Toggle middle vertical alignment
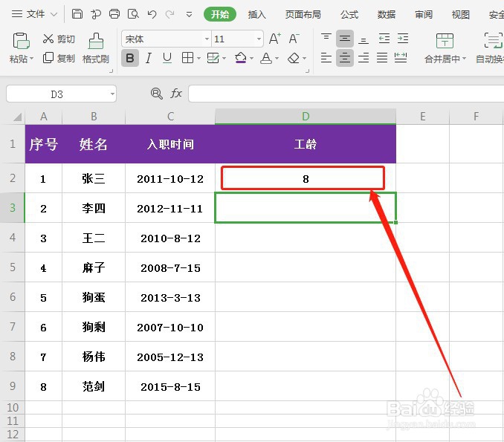Screen dimensions: 504x442 tap(345, 39)
